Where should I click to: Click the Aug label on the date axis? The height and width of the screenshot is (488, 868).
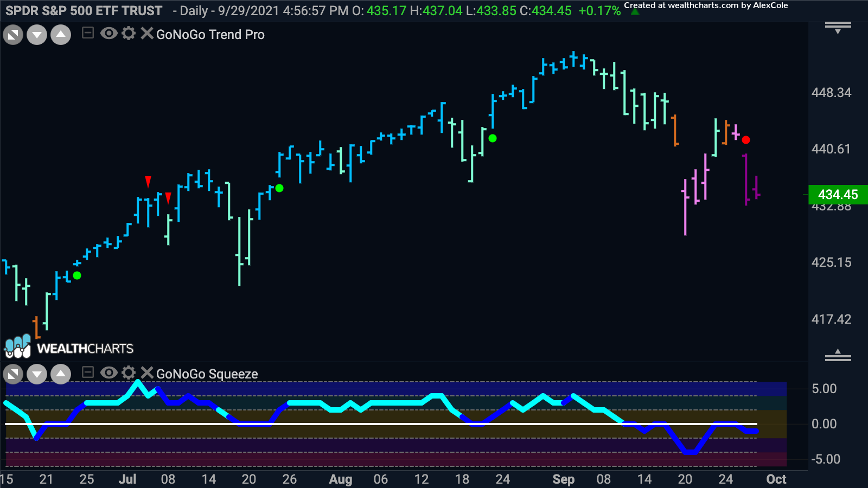pos(341,479)
